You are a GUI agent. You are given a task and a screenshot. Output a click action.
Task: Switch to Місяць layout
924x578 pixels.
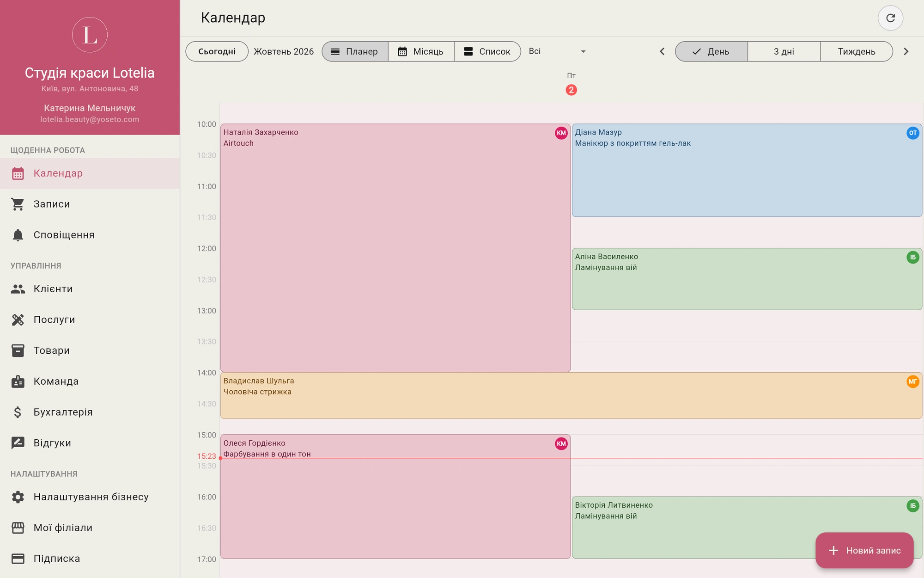point(421,51)
